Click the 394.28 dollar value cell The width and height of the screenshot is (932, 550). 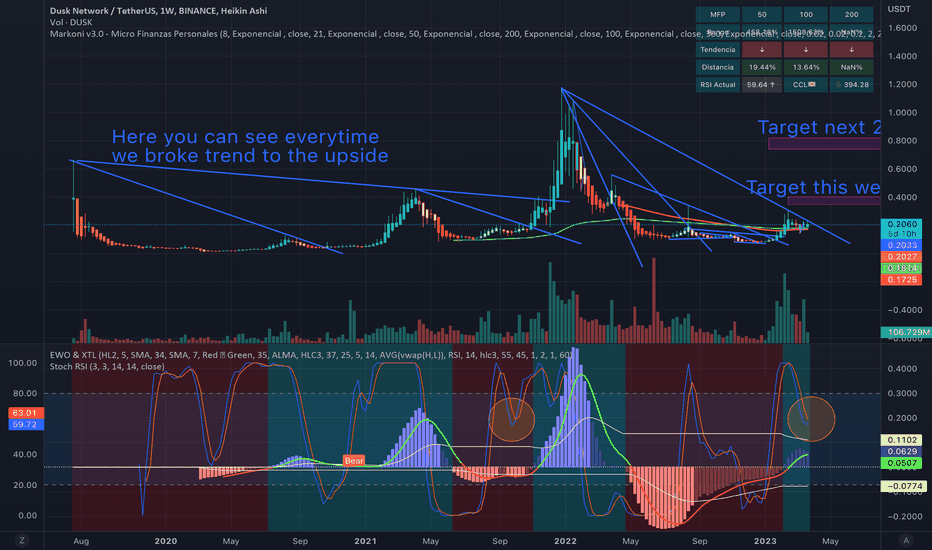tap(851, 84)
